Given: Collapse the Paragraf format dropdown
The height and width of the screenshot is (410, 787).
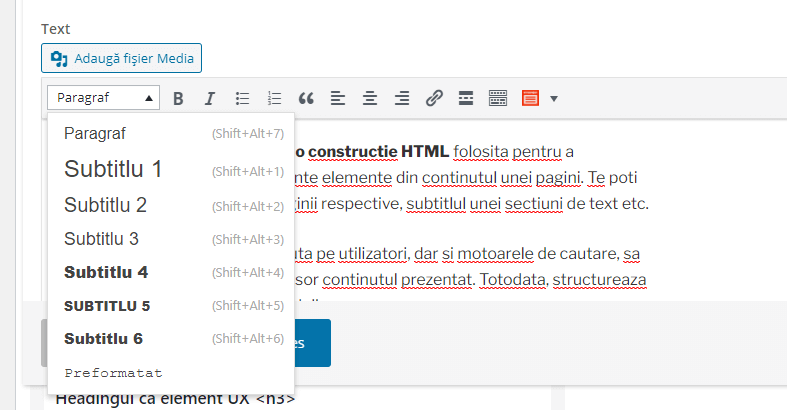Looking at the screenshot, I should click(103, 98).
